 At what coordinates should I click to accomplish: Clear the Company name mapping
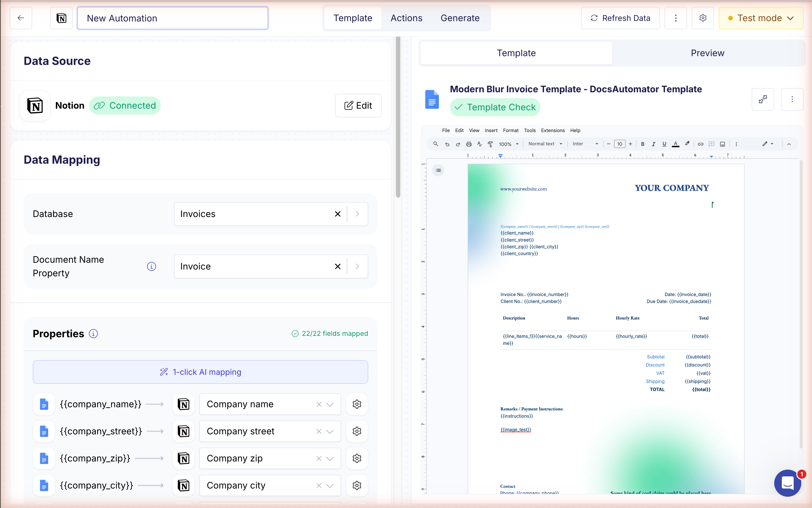319,404
